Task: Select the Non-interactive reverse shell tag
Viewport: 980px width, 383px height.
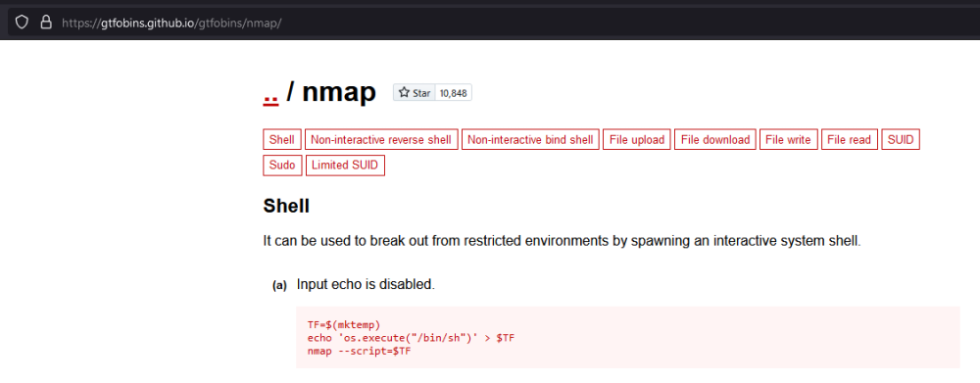Action: tap(381, 139)
